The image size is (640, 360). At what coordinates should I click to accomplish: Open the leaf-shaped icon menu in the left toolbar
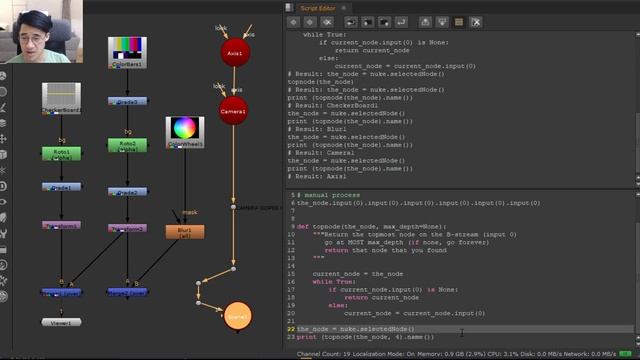click(x=3, y=218)
